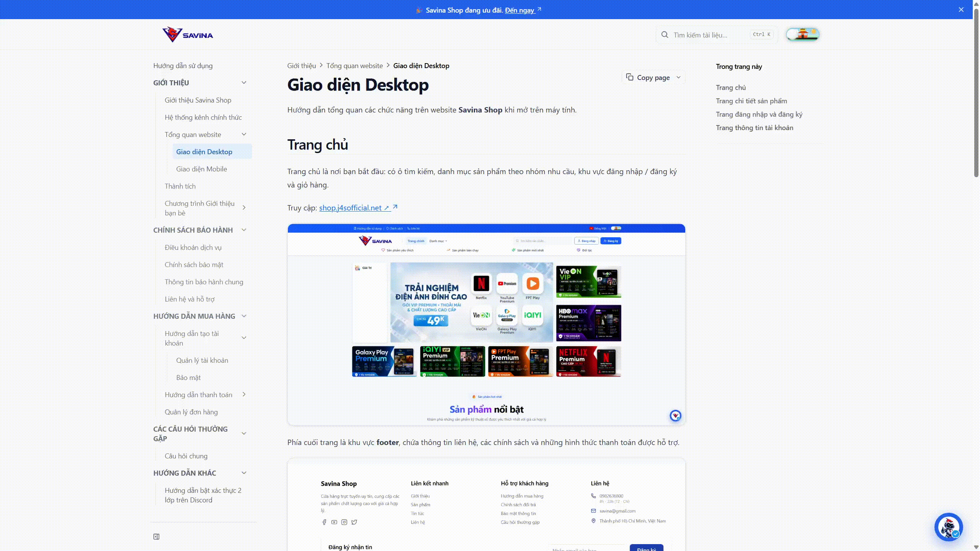Open Liên hệ và hỗ trợ page
The image size is (980, 551).
[189, 299]
